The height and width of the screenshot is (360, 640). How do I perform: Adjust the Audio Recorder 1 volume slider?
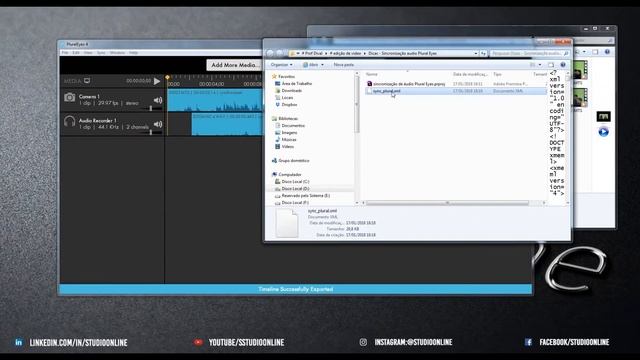pyautogui.click(x=151, y=132)
